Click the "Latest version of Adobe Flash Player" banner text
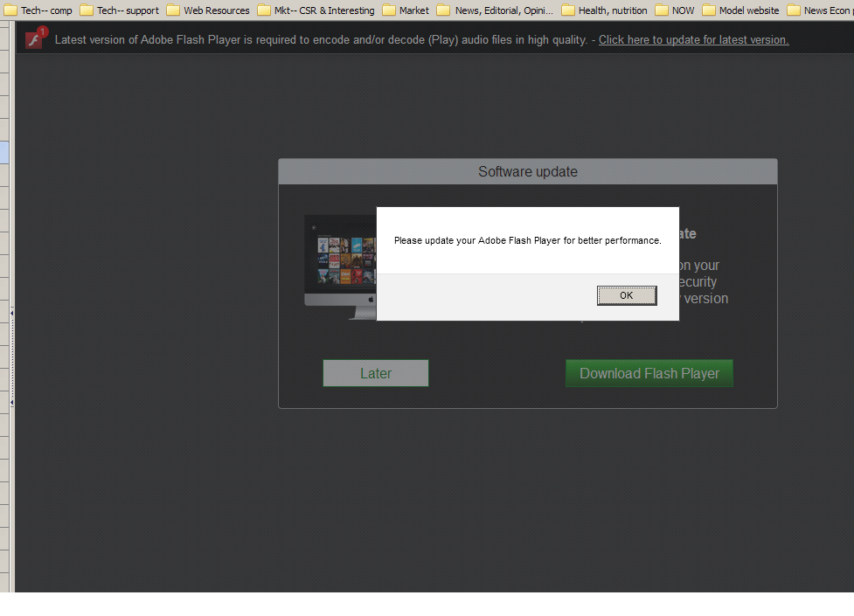The image size is (854, 616). [322, 40]
